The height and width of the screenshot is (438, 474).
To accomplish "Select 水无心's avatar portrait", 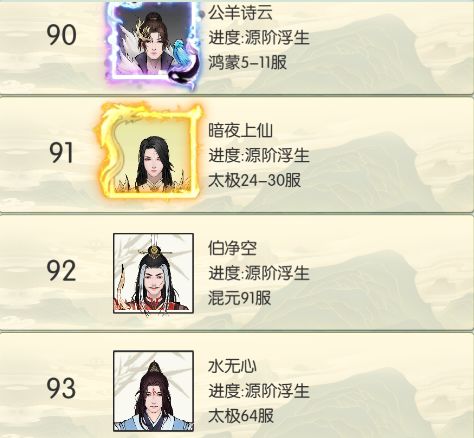I will (153, 391).
